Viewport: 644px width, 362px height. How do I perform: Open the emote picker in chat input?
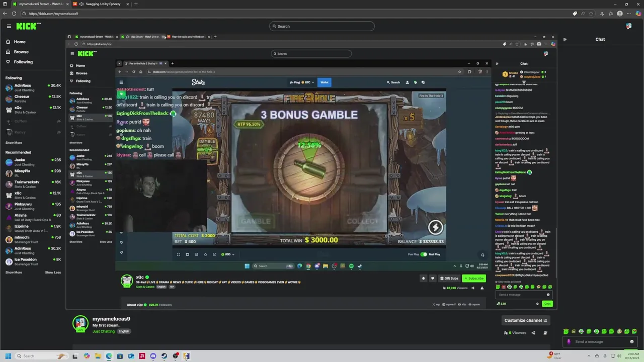pyautogui.click(x=632, y=342)
